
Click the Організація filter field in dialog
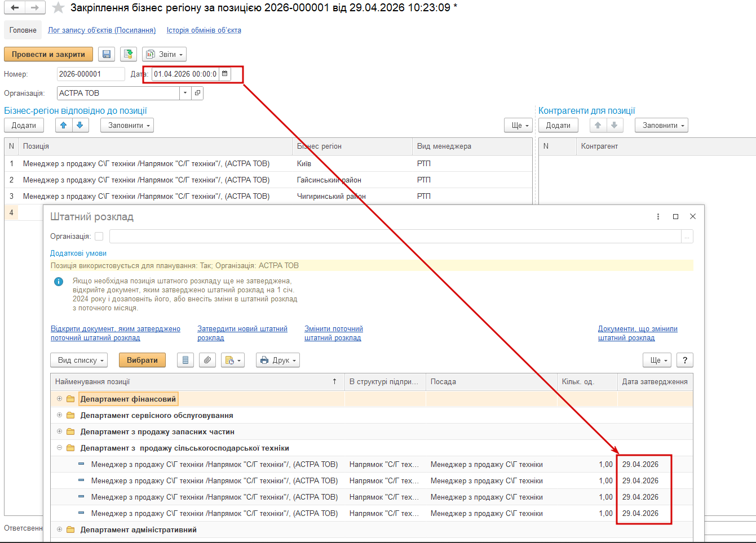[395, 237]
